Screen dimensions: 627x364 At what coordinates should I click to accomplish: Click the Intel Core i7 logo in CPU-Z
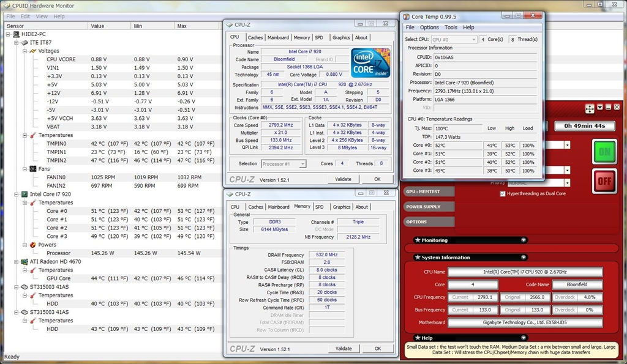coord(370,62)
